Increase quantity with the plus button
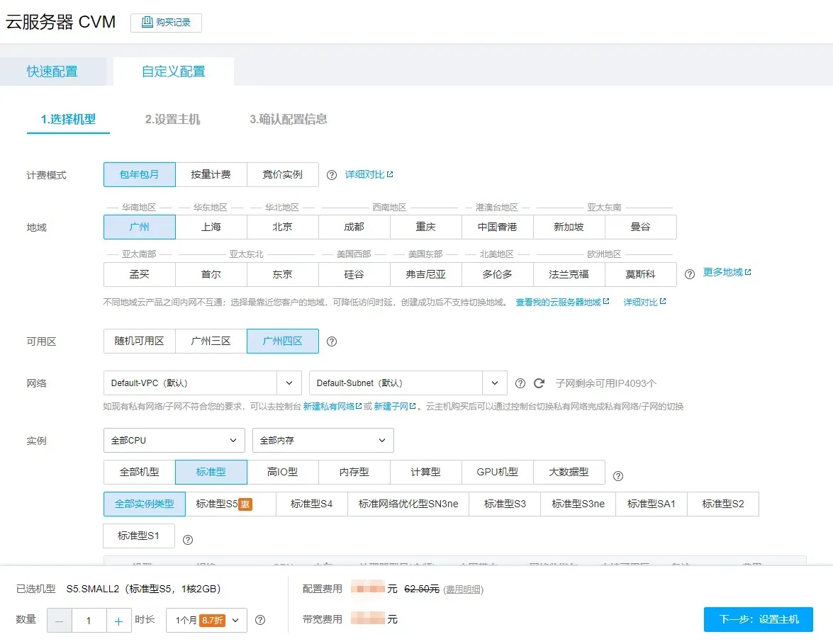 [118, 621]
